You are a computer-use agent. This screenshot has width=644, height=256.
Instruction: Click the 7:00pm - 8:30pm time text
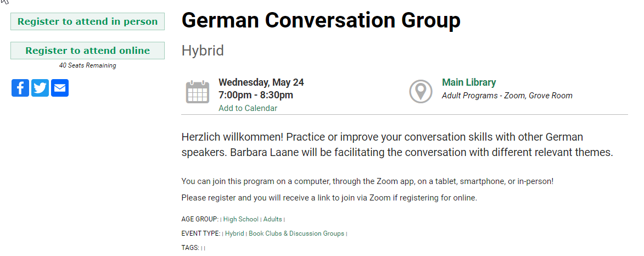pyautogui.click(x=256, y=96)
